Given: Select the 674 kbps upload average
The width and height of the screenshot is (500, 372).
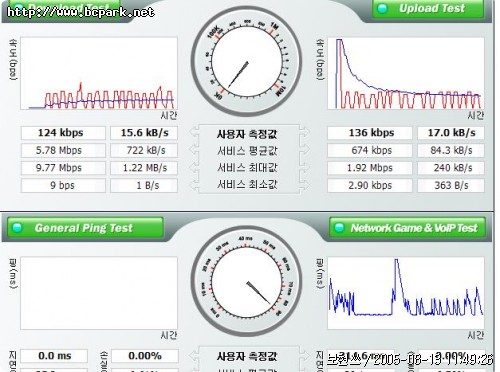Looking at the screenshot, I should point(370,150).
